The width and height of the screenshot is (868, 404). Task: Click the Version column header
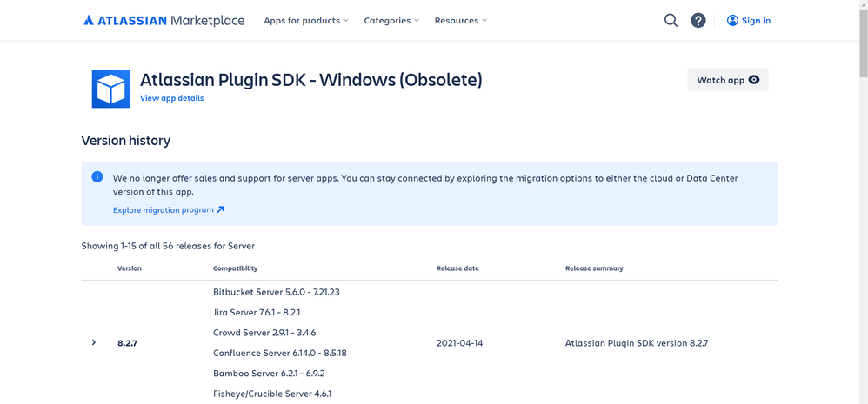(x=130, y=268)
